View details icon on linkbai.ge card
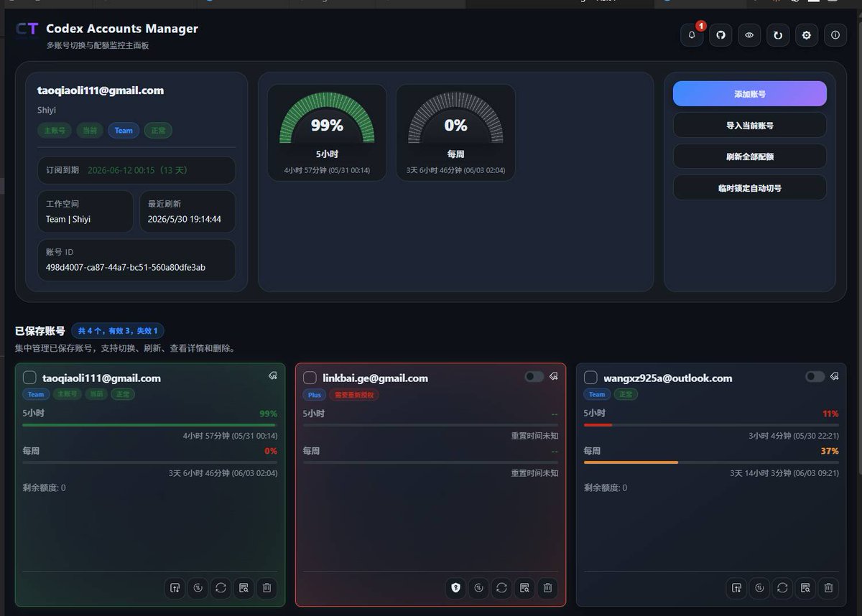The image size is (862, 616). [524, 587]
